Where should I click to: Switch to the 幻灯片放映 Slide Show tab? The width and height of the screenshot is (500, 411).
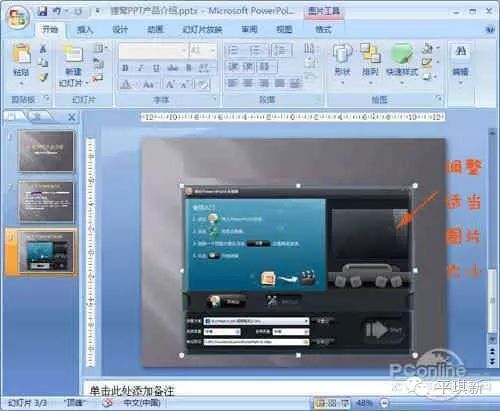[x=202, y=30]
